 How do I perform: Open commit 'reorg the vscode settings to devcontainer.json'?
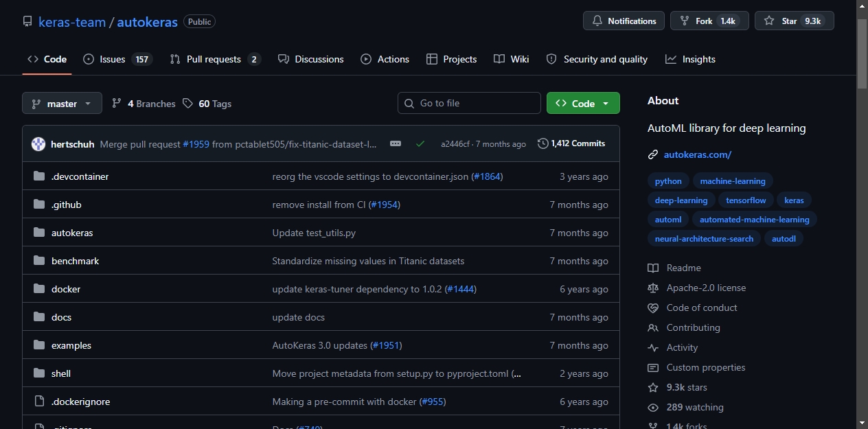pyautogui.click(x=370, y=176)
